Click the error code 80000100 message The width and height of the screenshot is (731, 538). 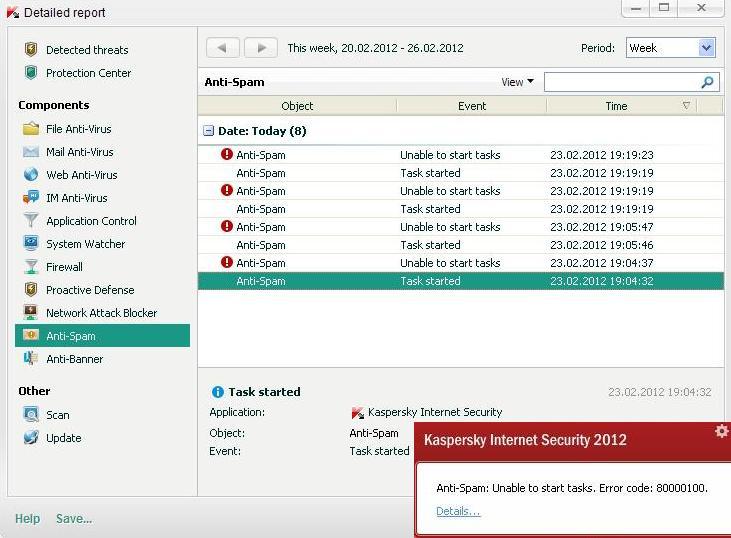coord(572,488)
